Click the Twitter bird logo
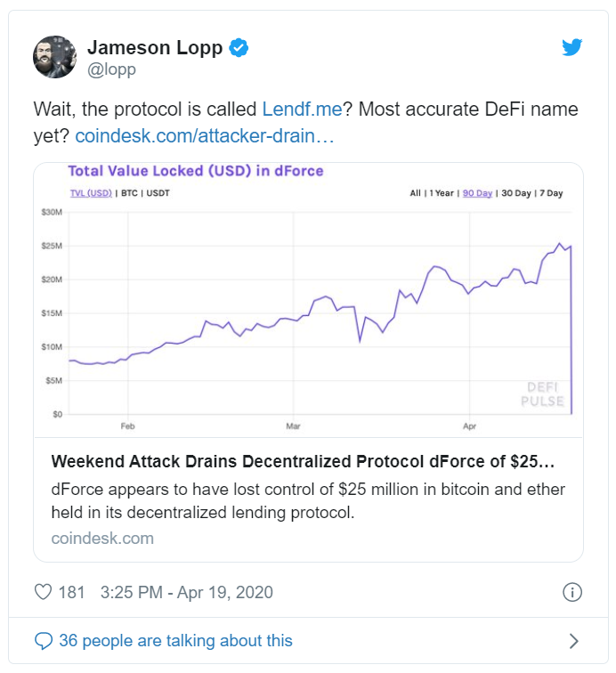Image resolution: width=616 pixels, height=673 pixels. pos(571,48)
